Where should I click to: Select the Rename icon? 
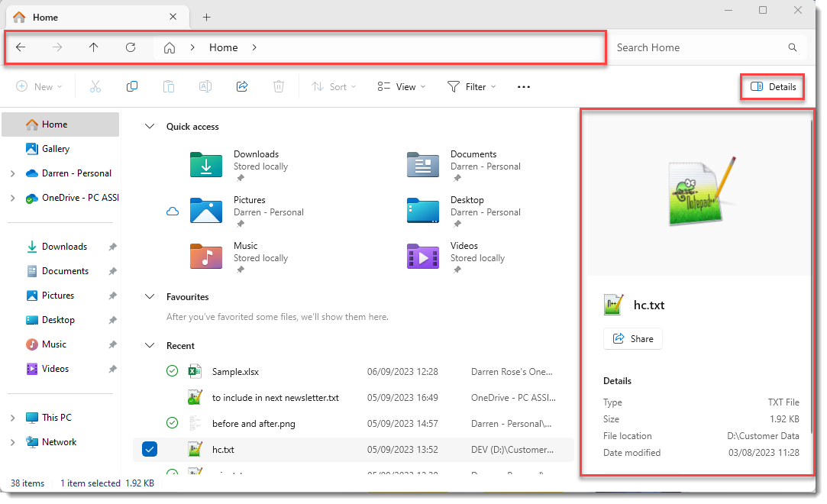point(205,86)
